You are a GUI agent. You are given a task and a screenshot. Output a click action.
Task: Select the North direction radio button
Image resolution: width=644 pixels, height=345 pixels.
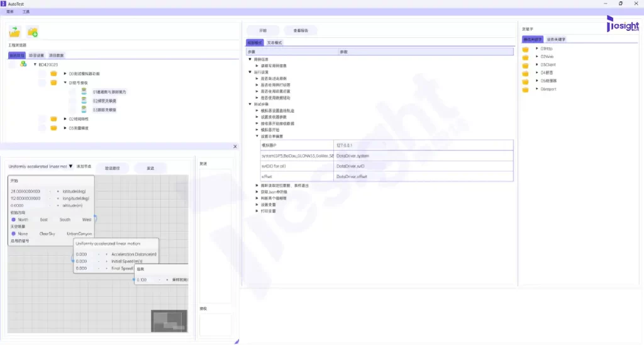[13, 220]
